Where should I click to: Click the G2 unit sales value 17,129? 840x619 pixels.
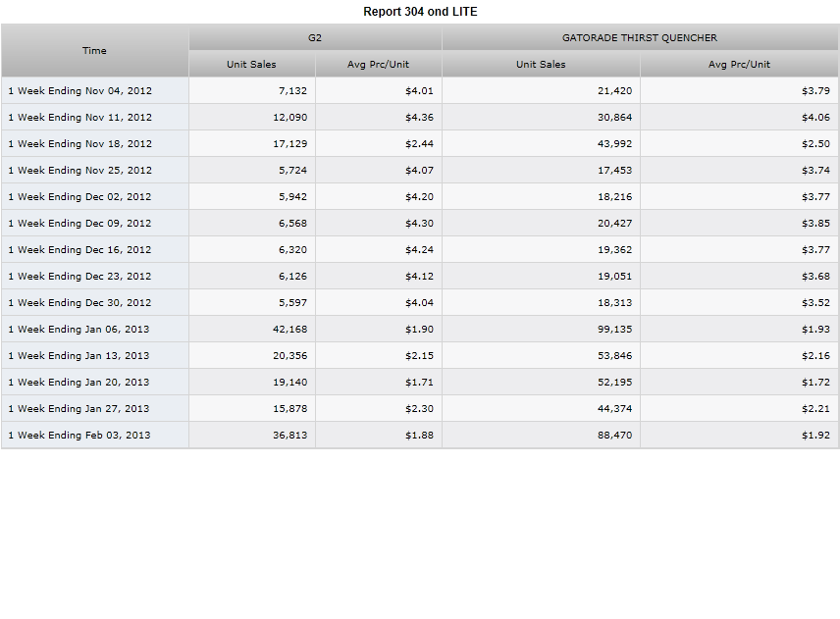click(289, 143)
